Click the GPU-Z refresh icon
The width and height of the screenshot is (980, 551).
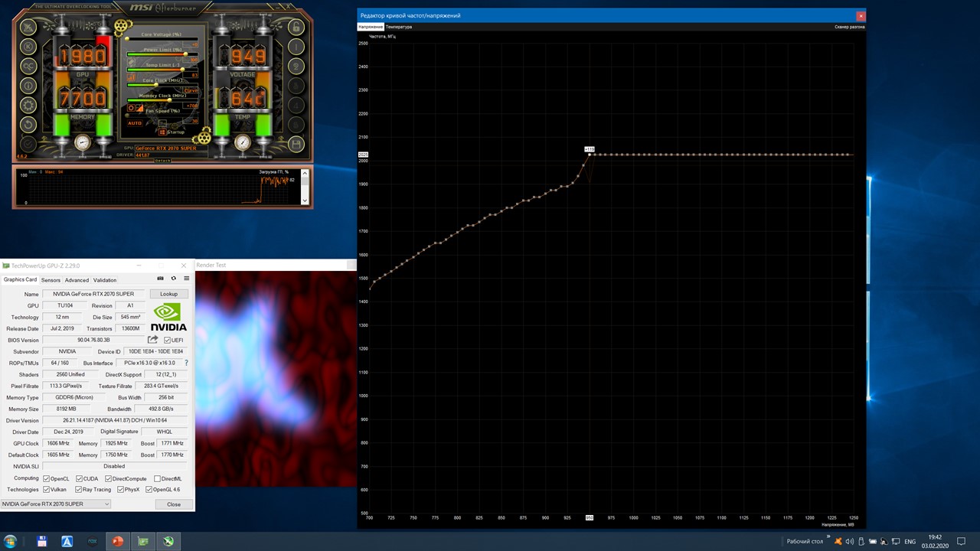point(174,279)
